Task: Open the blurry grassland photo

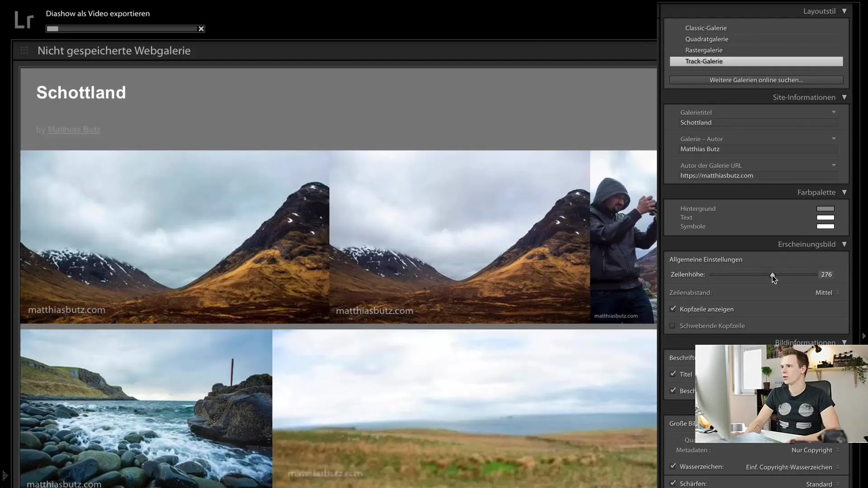Action: (464, 409)
